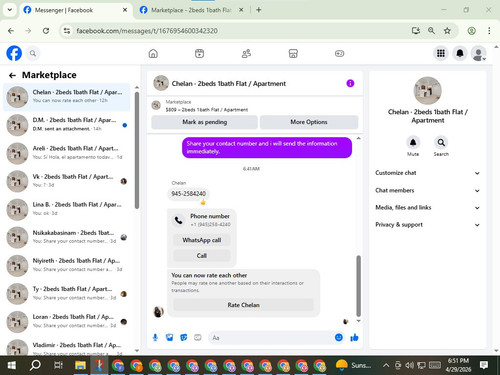The image size is (500, 375).
Task: Open Vk conversation in list
Action: click(67, 181)
